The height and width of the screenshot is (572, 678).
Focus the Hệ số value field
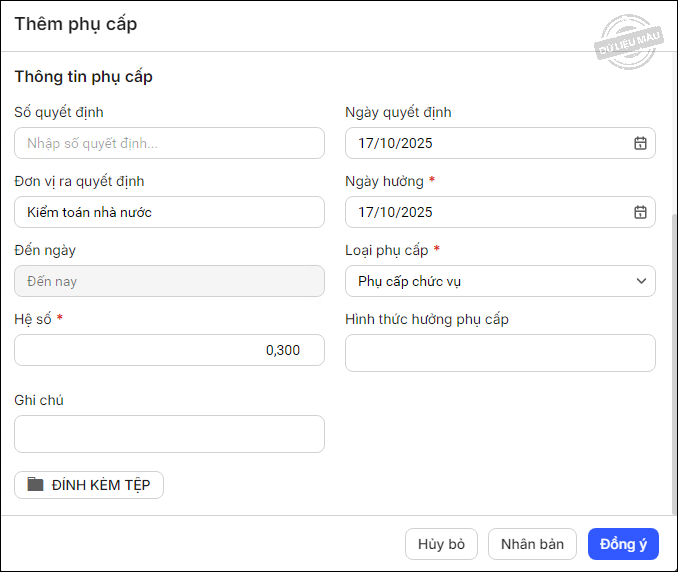click(169, 350)
